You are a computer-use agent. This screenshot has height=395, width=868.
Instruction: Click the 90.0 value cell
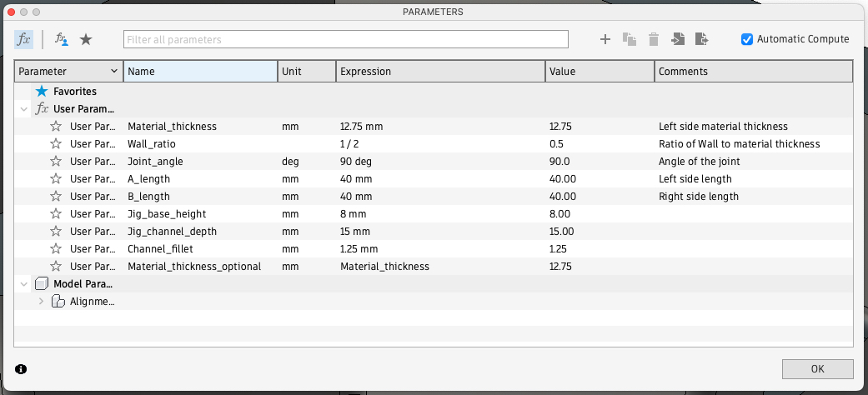[600, 162]
